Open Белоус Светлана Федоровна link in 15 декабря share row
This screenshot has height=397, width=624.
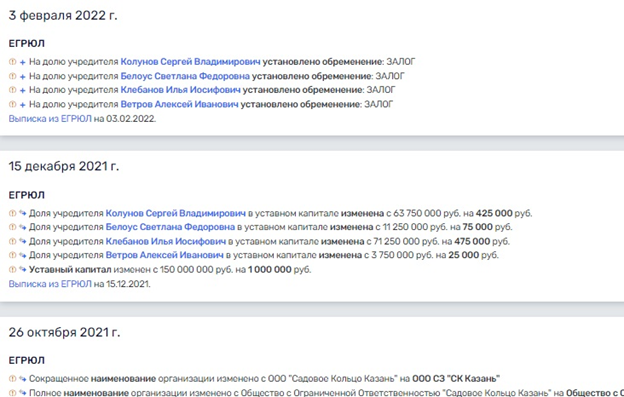tap(170, 227)
